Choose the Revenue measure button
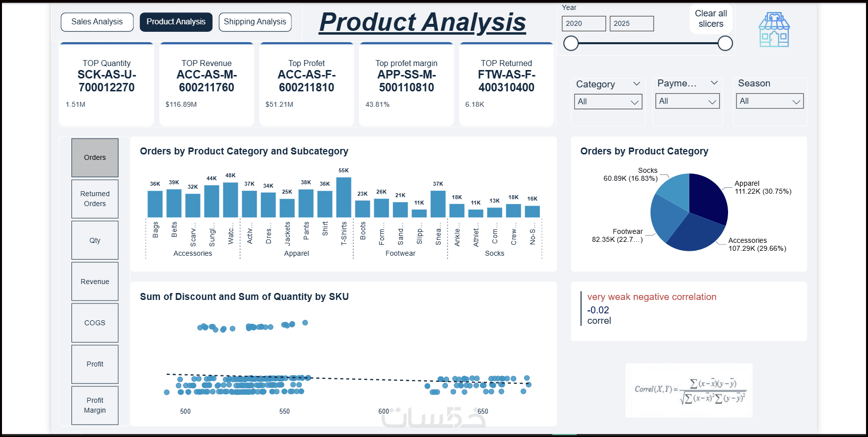Viewport: 868px width, 437px height. (x=95, y=282)
